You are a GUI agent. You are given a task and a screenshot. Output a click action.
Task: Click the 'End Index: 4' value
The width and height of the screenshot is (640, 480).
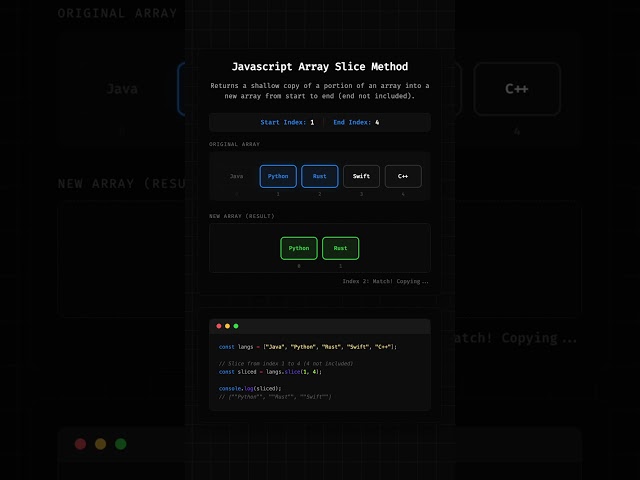pos(356,122)
